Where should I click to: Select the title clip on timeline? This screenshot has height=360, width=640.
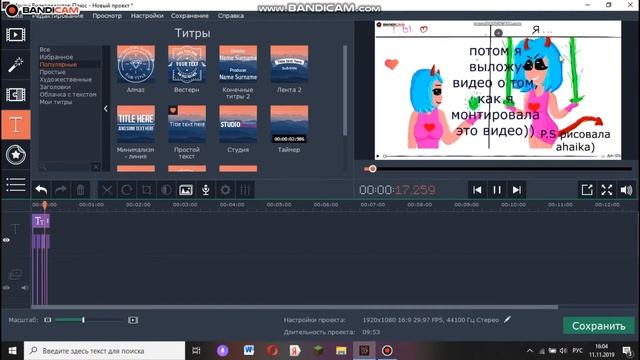41,221
